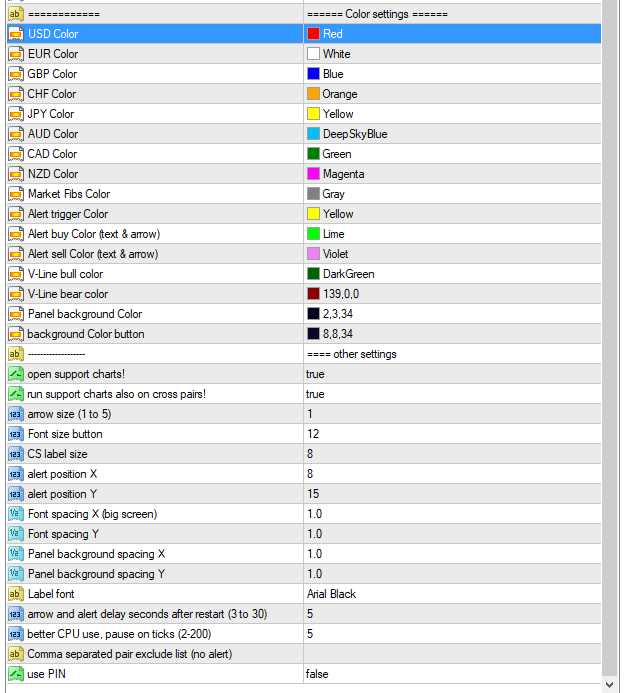Click the color icon beside AUD Color

16,134
